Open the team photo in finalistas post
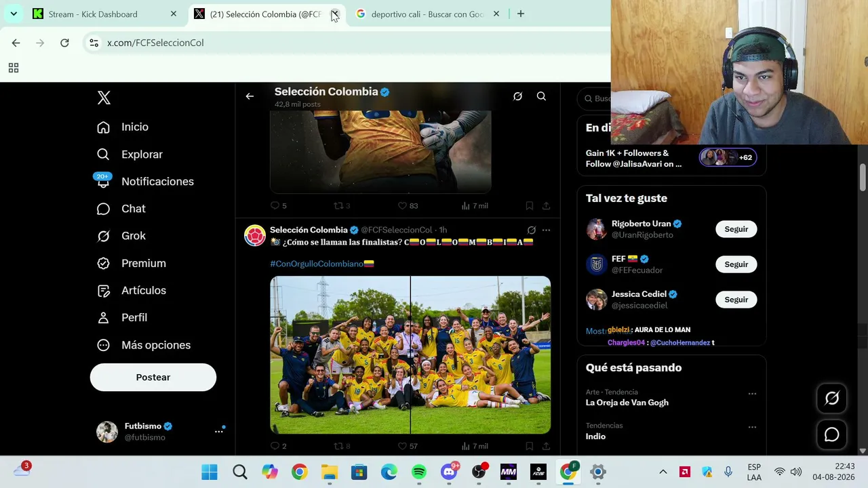The width and height of the screenshot is (868, 488). (410, 354)
